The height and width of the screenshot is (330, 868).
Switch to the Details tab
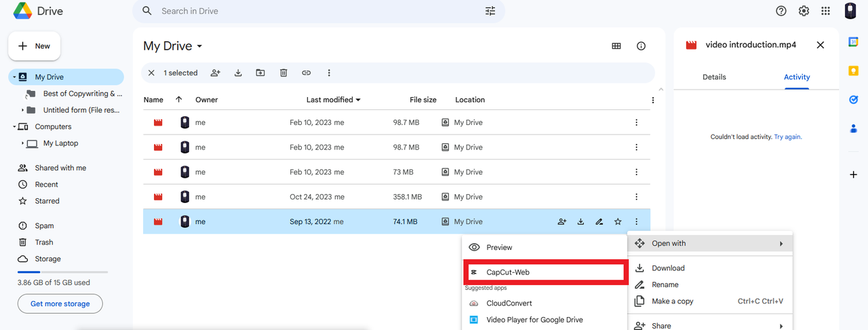tap(714, 77)
